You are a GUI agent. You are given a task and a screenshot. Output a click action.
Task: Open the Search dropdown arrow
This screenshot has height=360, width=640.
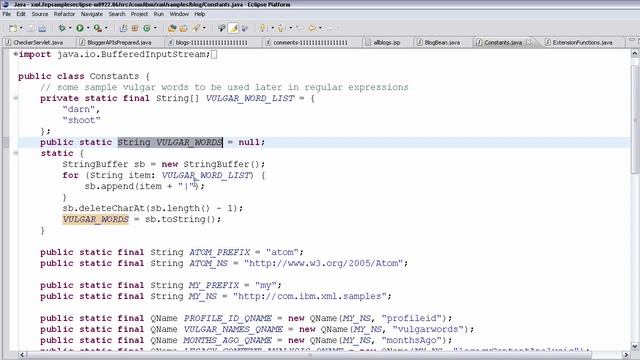(x=204, y=28)
